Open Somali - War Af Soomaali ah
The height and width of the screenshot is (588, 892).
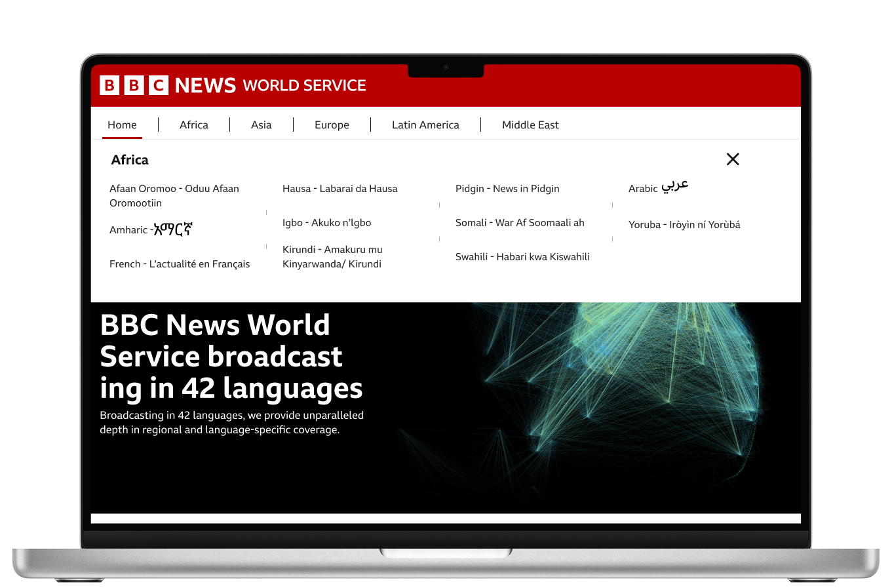(520, 223)
